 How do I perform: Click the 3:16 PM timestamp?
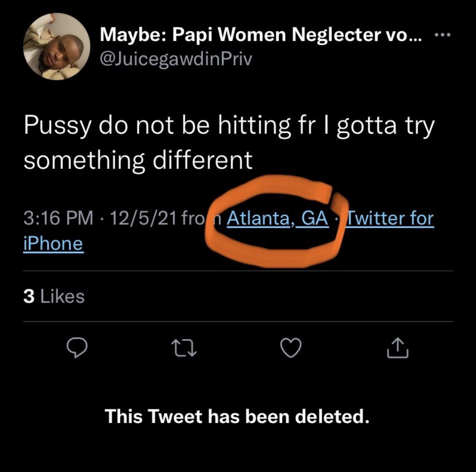tap(58, 219)
